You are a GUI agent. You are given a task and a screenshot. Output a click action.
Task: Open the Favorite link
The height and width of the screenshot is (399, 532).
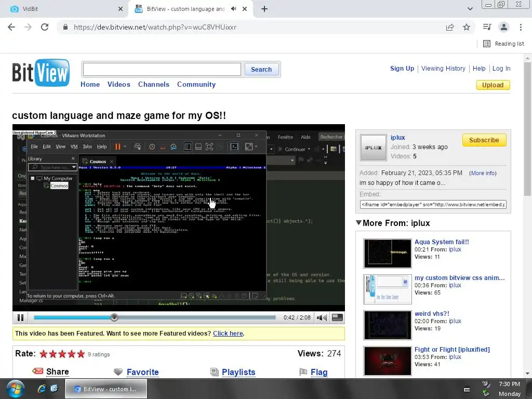click(143, 372)
